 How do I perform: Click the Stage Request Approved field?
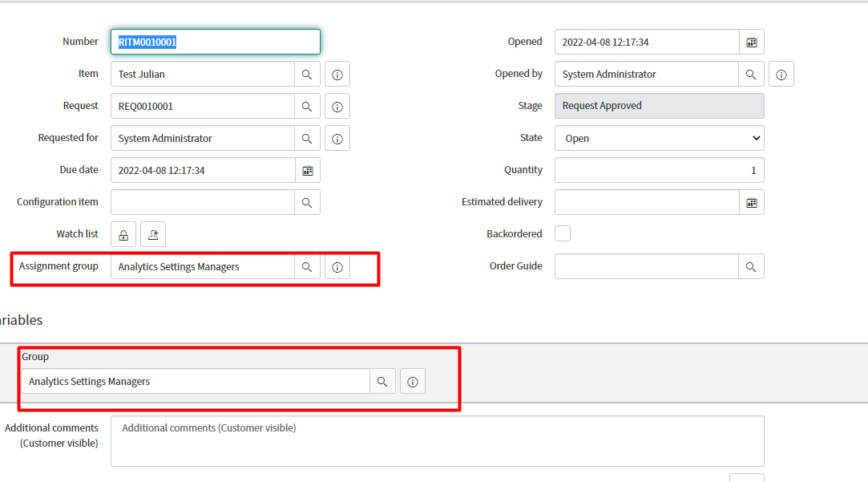[x=660, y=106]
